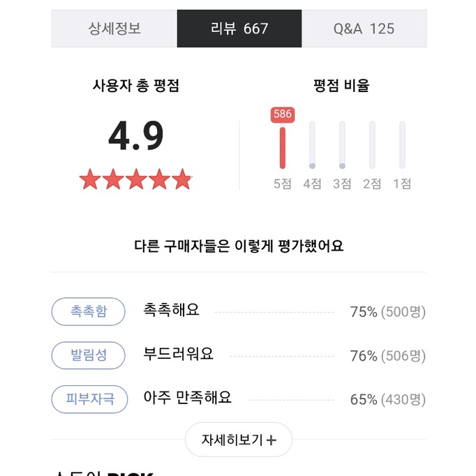Viewport: 476px width, 476px height.
Task: Click the 3점 rating bar
Action: click(342, 146)
